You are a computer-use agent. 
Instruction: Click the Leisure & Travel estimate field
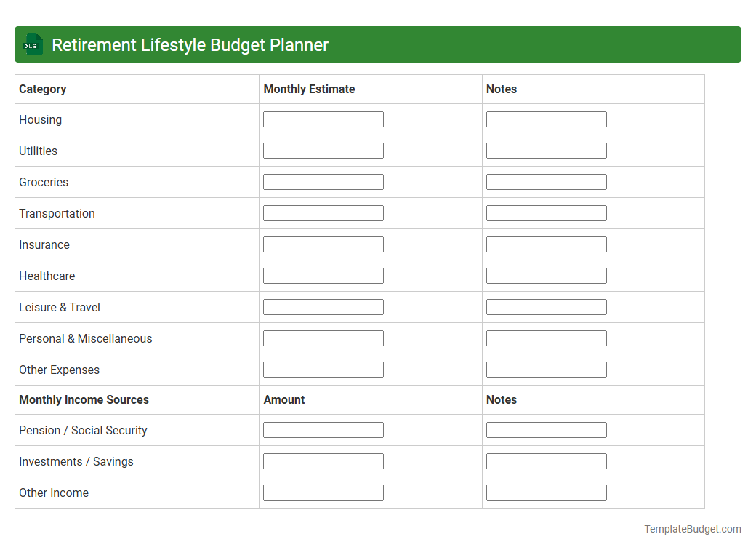point(323,306)
